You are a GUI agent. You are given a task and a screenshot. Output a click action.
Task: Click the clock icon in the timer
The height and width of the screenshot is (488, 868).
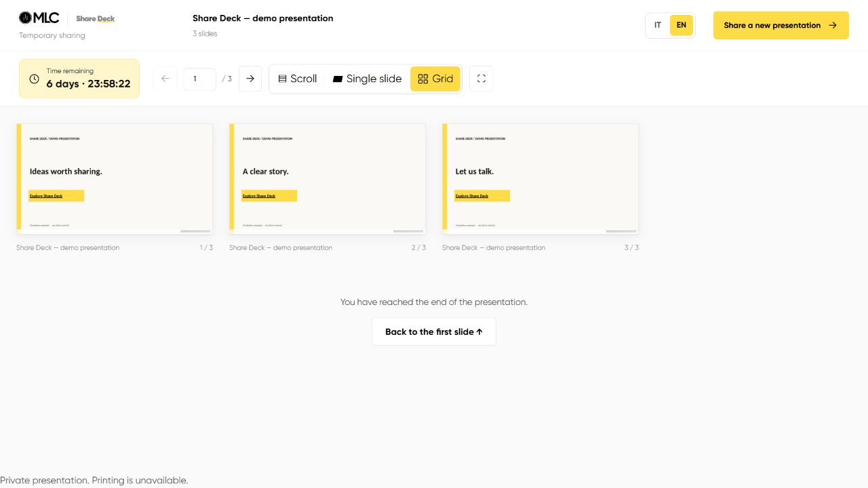point(34,79)
